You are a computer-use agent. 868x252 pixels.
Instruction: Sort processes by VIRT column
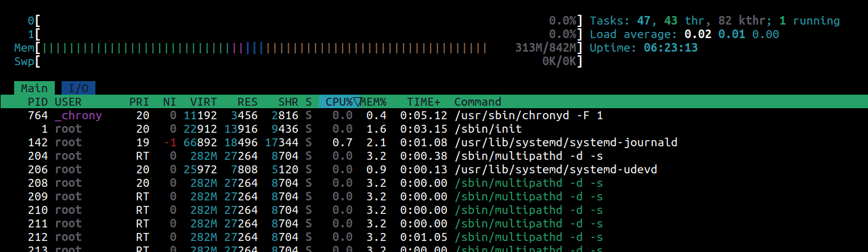coord(204,102)
